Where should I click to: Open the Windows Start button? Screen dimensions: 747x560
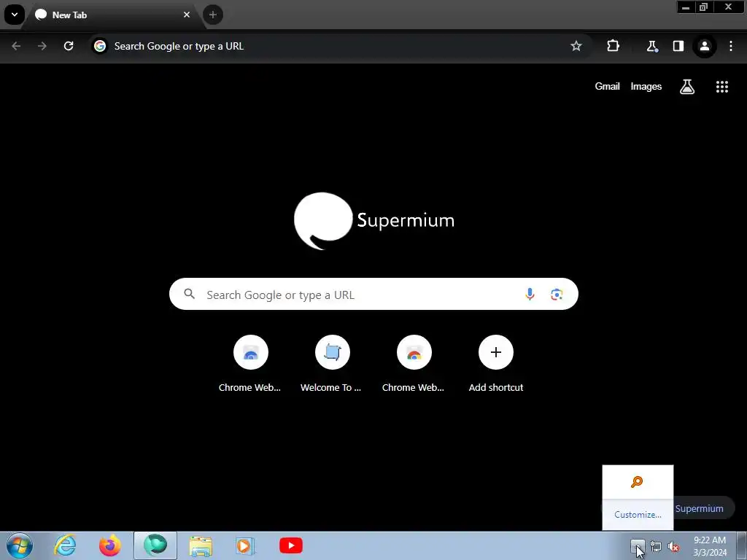20,545
